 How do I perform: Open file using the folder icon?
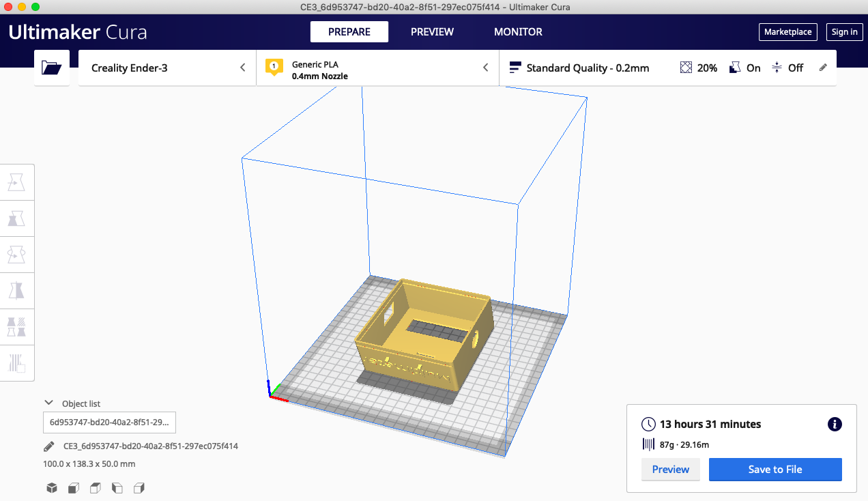point(52,68)
